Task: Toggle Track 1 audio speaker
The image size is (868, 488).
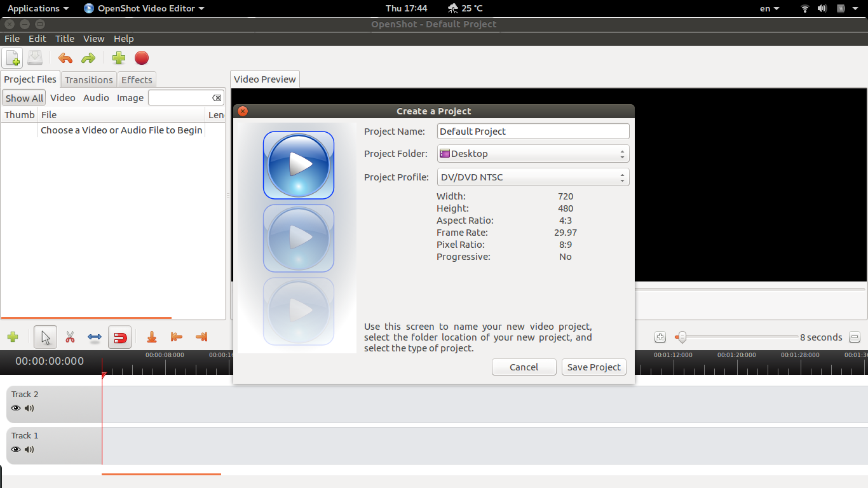Action: (29, 449)
